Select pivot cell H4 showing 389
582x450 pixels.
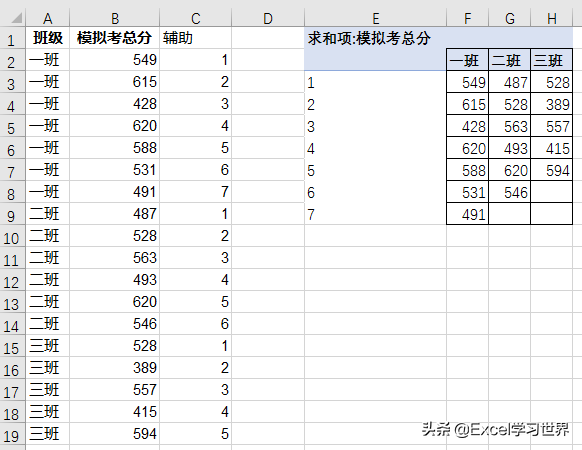pos(552,104)
